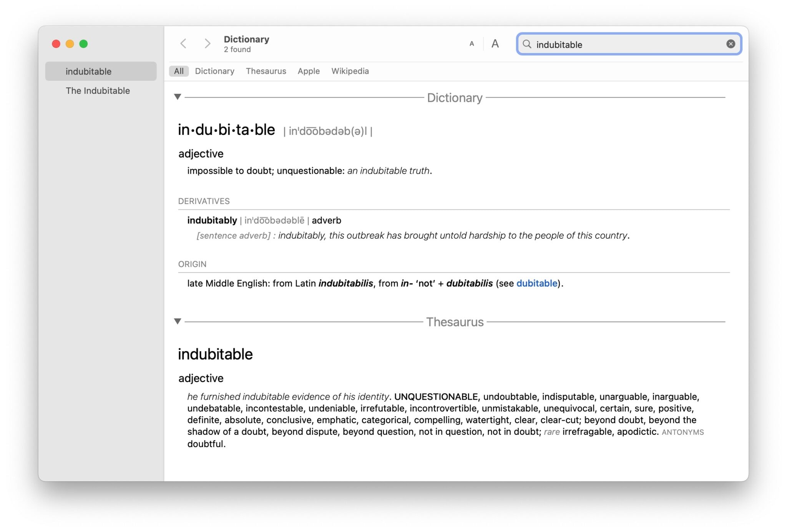Switch to the Apple source tab
The width and height of the screenshot is (787, 532).
[309, 71]
